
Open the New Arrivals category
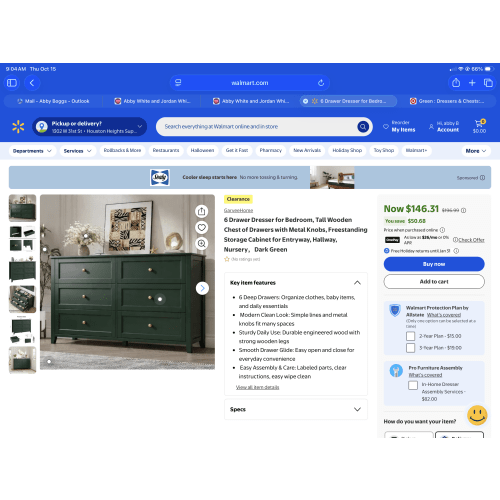[x=307, y=151]
